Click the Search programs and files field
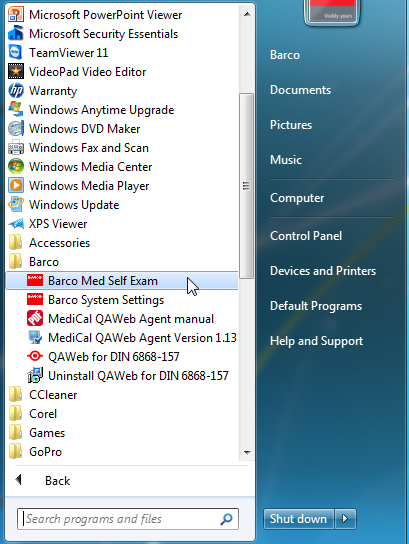The image size is (409, 544). click(128, 519)
